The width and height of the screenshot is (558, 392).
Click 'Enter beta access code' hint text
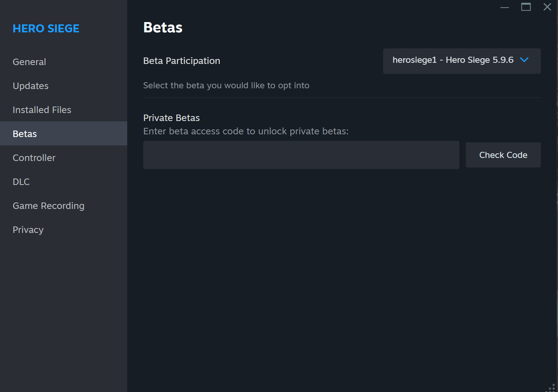[x=246, y=131]
